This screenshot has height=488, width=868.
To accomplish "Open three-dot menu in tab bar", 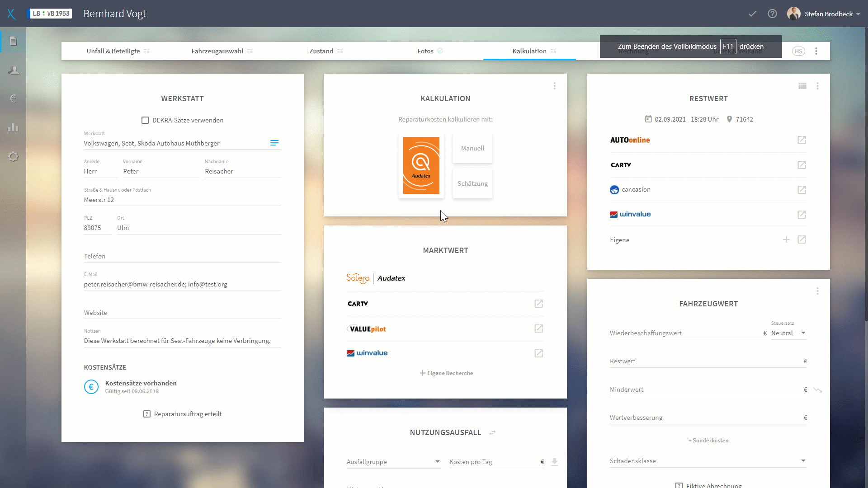I will pyautogui.click(x=816, y=51).
